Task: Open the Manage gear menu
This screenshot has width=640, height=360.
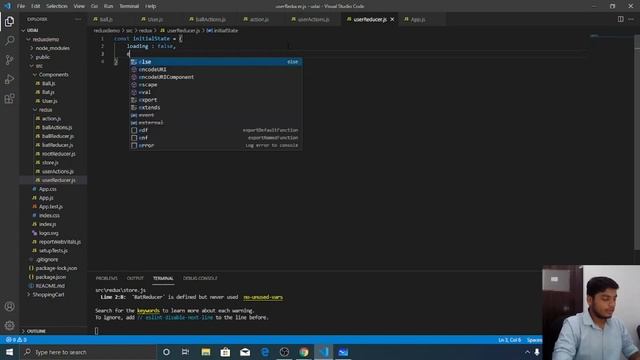Action: tap(9, 325)
